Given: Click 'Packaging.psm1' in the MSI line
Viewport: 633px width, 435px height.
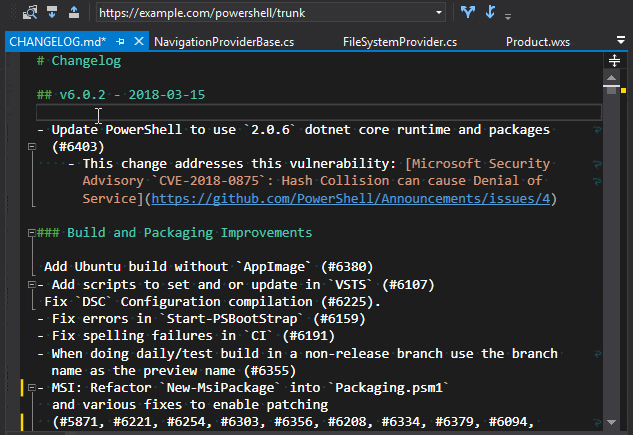Looking at the screenshot, I should tap(389, 388).
